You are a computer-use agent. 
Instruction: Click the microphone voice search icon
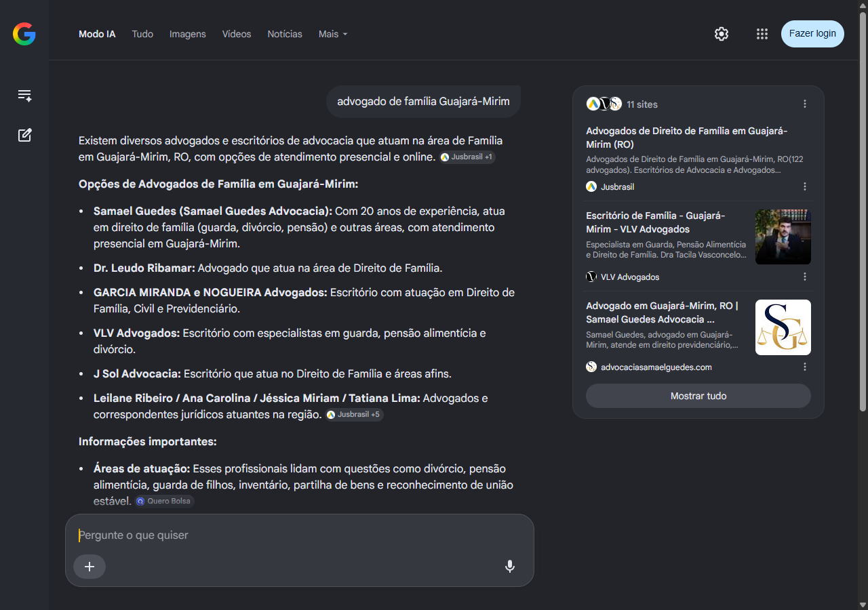click(x=510, y=567)
